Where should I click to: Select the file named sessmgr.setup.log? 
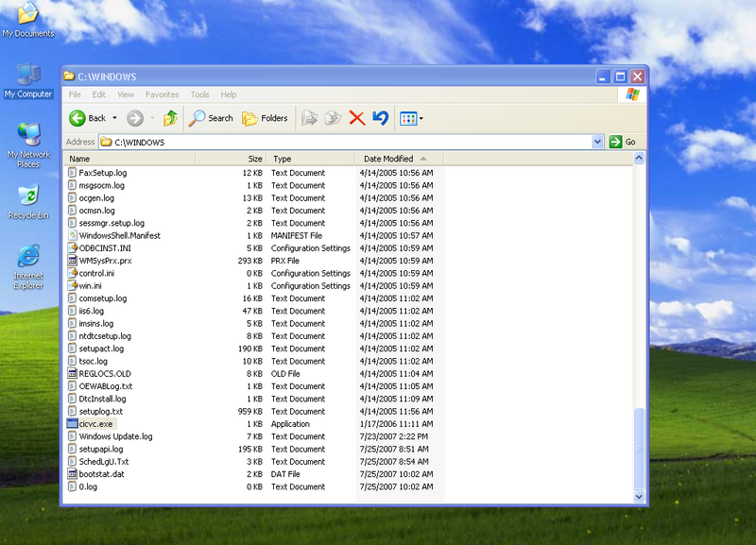coord(112,223)
